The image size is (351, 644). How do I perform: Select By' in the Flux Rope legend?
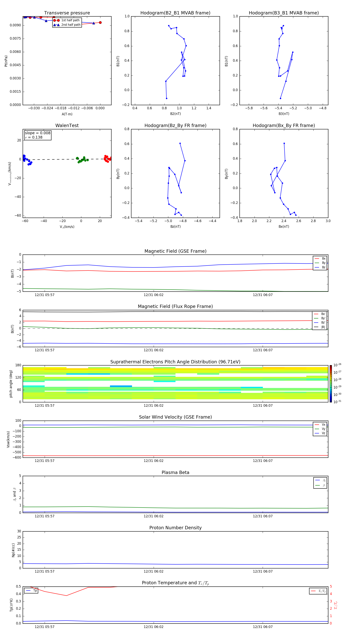tap(320, 318)
